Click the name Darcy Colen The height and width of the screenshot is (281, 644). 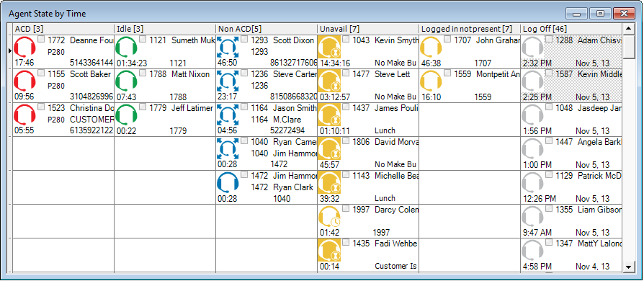(x=396, y=210)
